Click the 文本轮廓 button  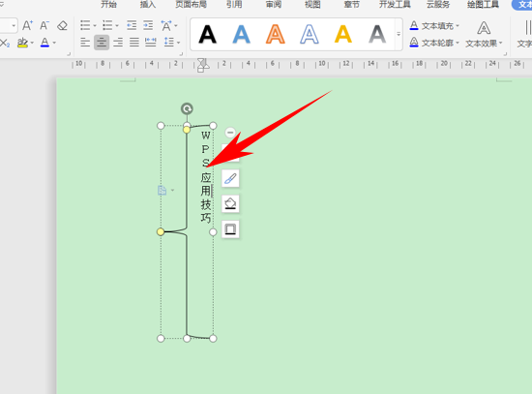(434, 43)
